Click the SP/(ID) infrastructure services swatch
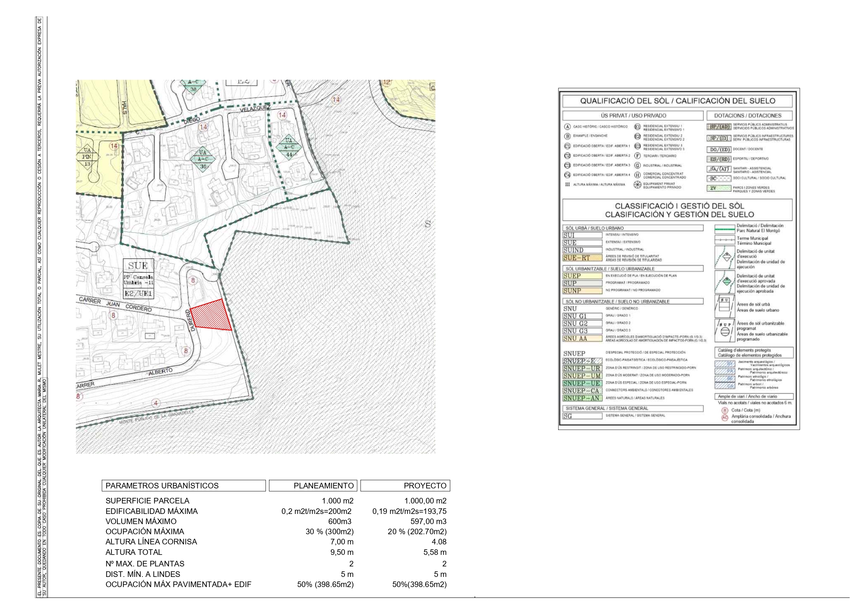 pyautogui.click(x=719, y=138)
